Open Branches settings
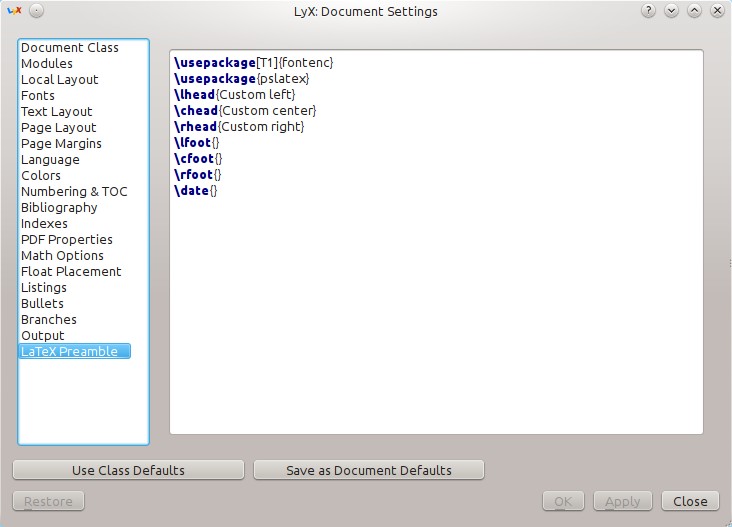The image size is (732, 527). coord(49,319)
